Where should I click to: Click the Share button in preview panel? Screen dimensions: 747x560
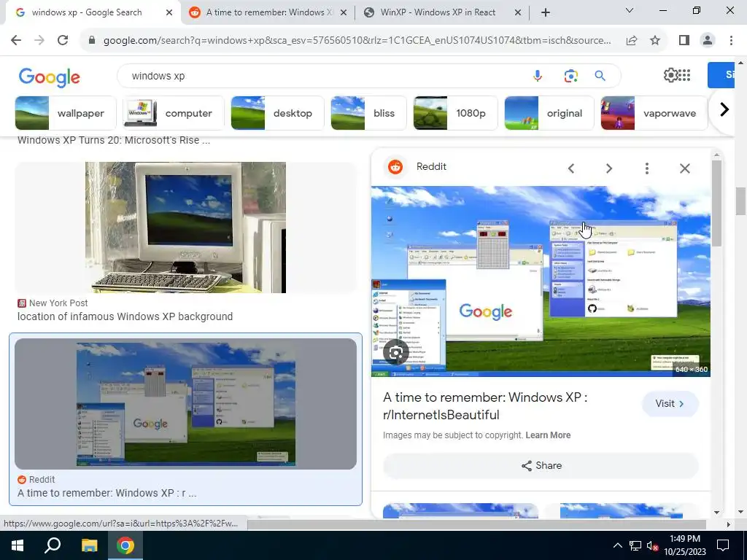pyautogui.click(x=541, y=466)
